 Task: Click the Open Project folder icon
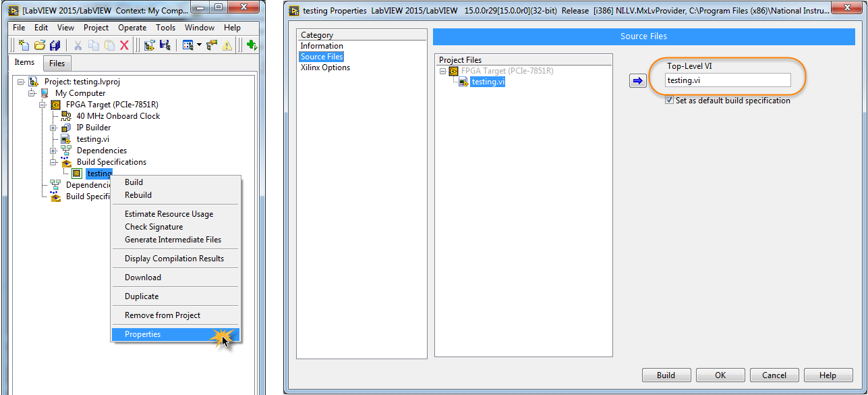[x=40, y=45]
